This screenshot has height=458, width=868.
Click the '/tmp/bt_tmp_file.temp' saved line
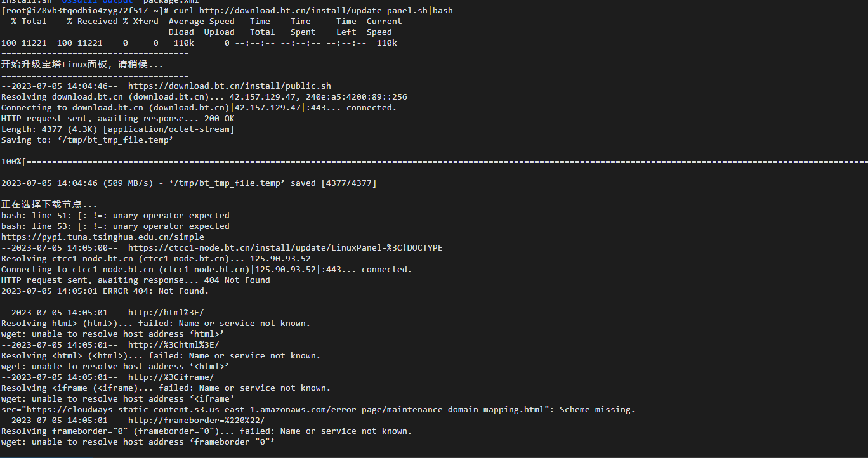click(x=188, y=183)
